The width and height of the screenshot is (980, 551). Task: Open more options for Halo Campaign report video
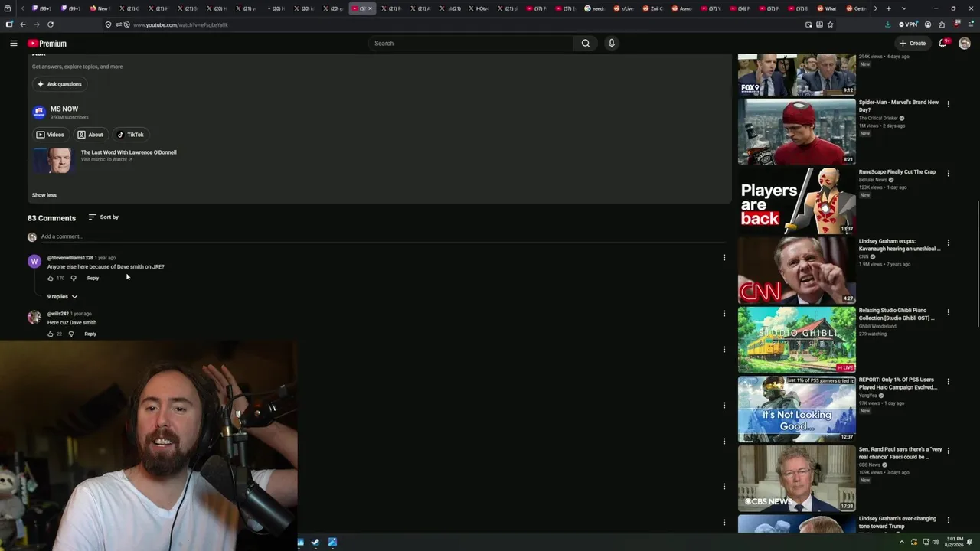948,382
